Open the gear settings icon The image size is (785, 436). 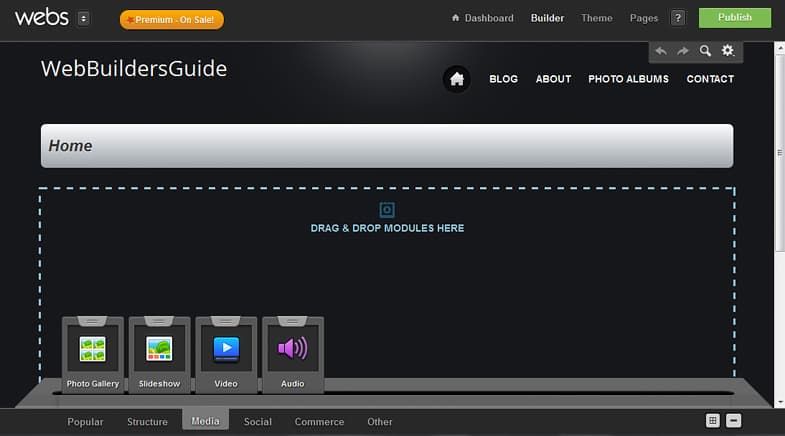click(727, 51)
